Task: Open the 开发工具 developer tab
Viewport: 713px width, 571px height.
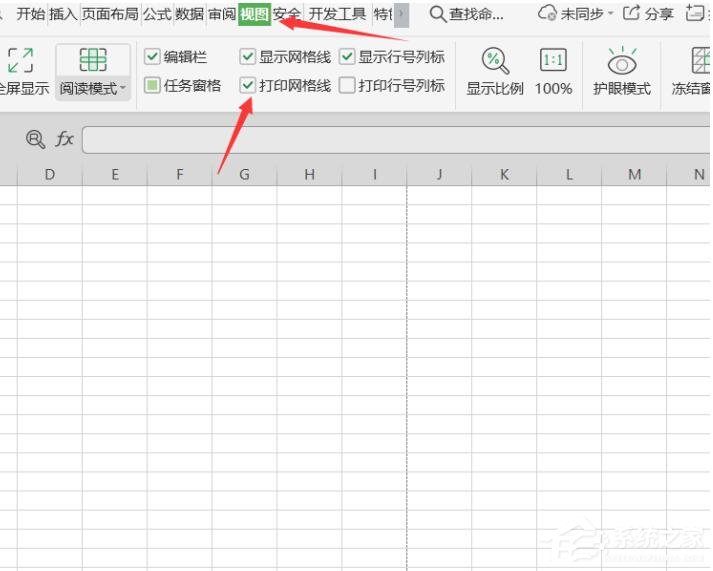Action: coord(337,14)
